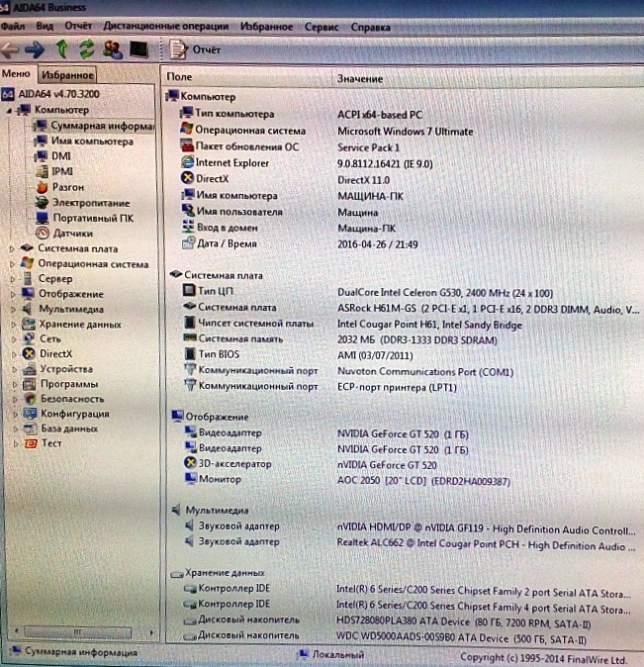Click the sidebar horizontal scrollbar
644x667 pixels.
(78, 632)
